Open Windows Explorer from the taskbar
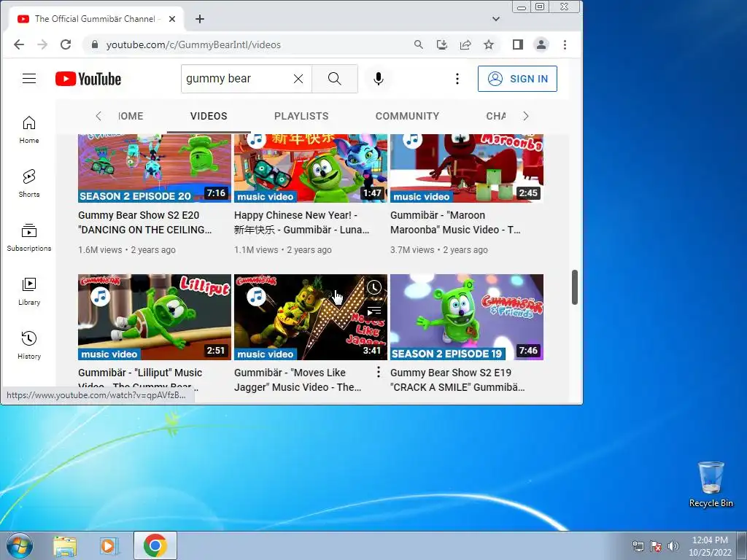Screen dimensions: 747x560 point(65,545)
